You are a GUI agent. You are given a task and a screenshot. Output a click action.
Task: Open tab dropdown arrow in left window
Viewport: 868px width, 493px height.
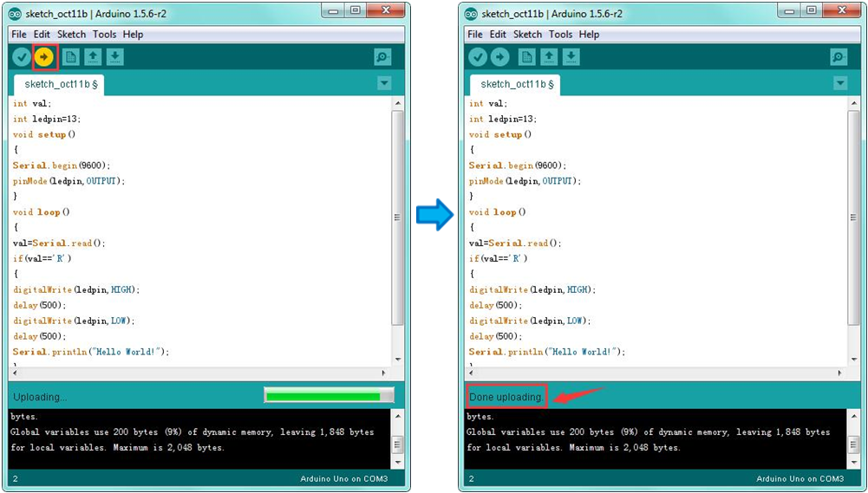[384, 83]
